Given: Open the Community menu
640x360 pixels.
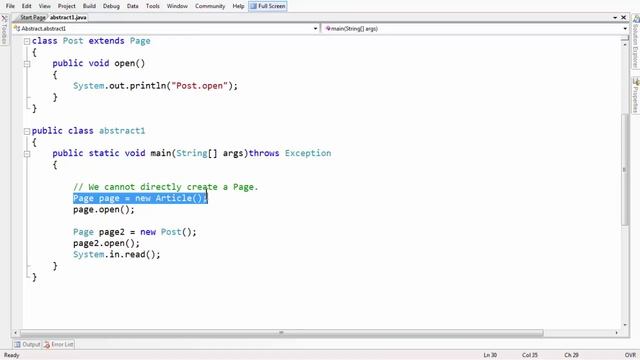Looking at the screenshot, I should 210,6.
